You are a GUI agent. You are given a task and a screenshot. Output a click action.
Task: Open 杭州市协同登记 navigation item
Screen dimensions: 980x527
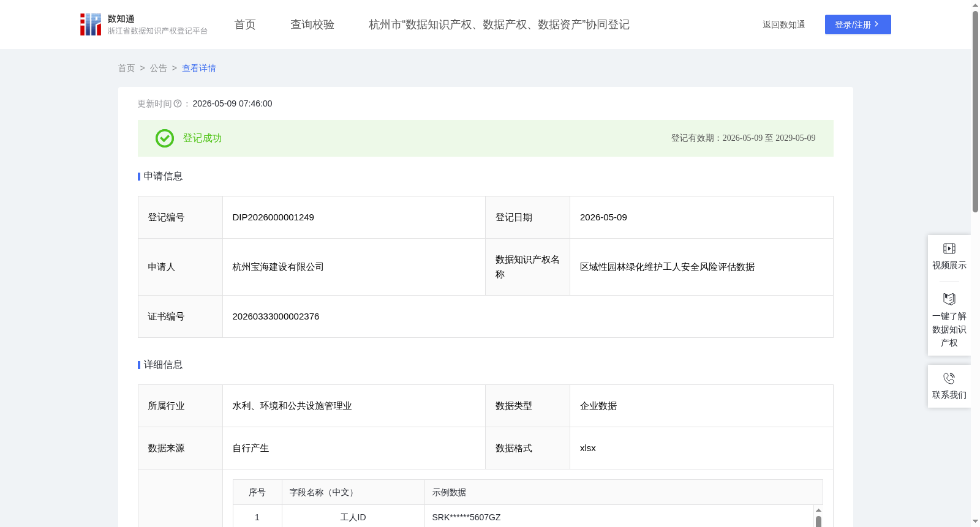pos(499,24)
